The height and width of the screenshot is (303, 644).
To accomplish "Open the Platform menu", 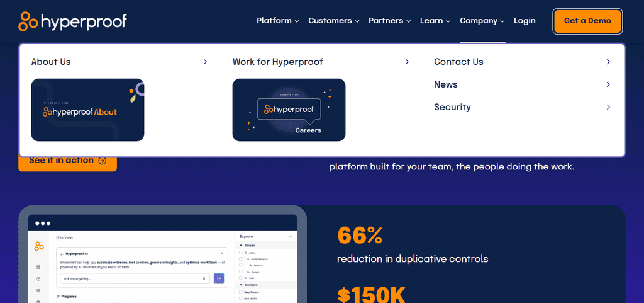I will (x=277, y=21).
